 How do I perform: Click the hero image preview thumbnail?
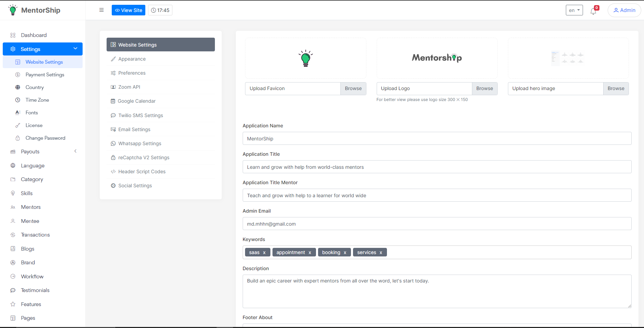click(568, 58)
